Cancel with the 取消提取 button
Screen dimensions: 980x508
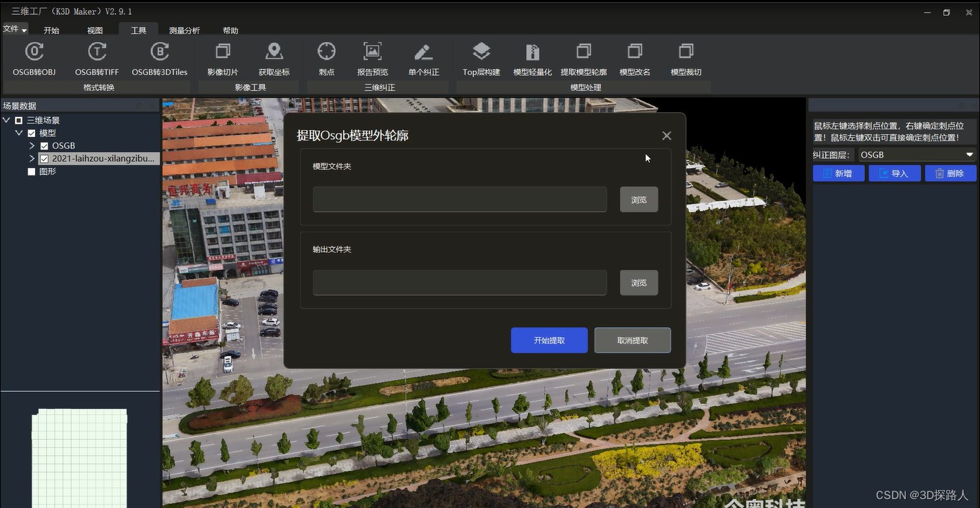(x=632, y=340)
